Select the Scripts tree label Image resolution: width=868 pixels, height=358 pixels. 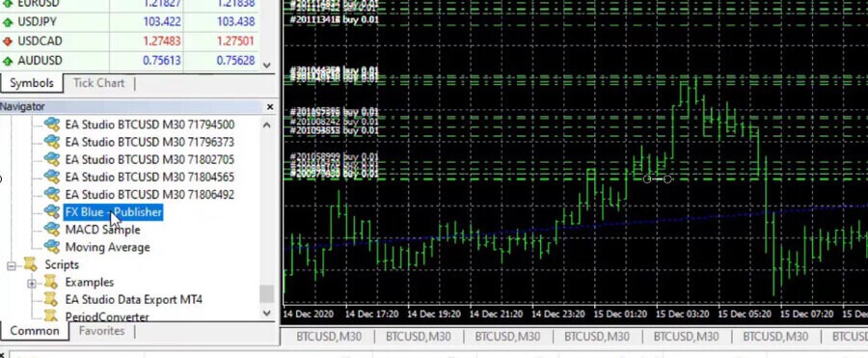pos(62,265)
